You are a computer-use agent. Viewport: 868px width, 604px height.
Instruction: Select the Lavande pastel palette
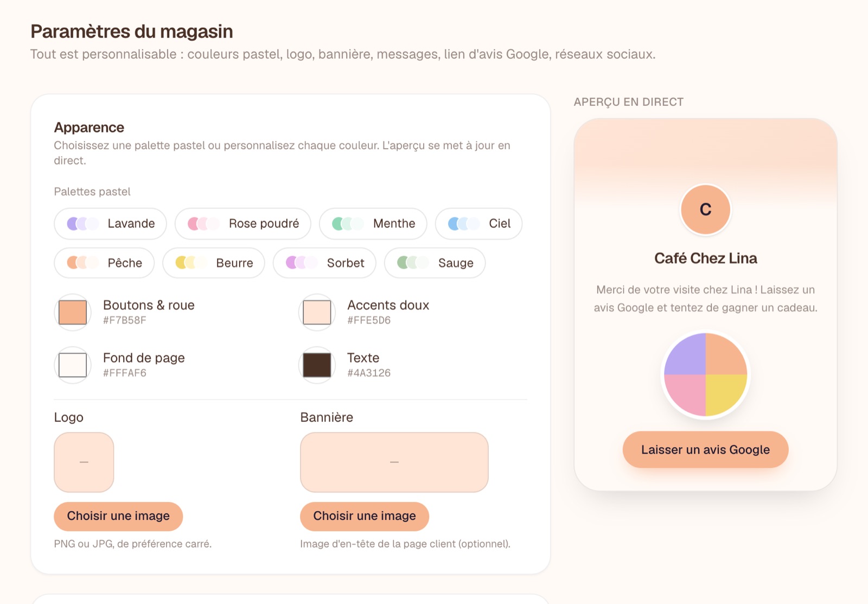pos(110,224)
